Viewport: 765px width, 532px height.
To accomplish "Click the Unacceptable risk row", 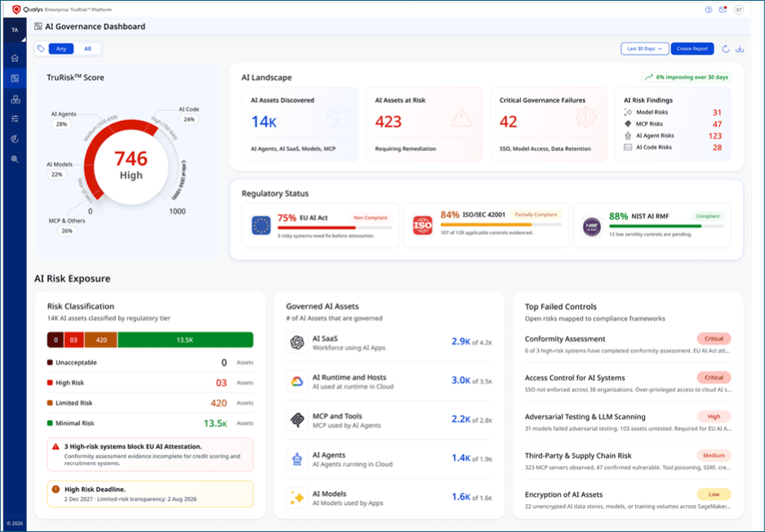I will click(150, 362).
